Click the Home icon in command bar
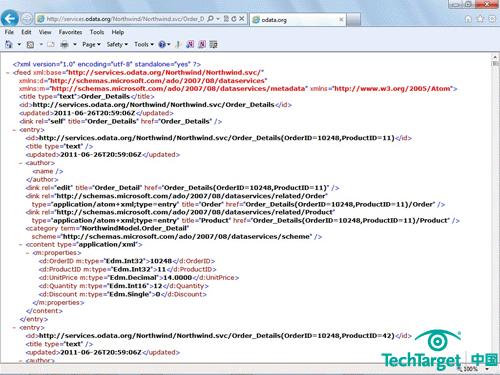Image resolution: width=500 pixels, height=375 pixels. 9,44
